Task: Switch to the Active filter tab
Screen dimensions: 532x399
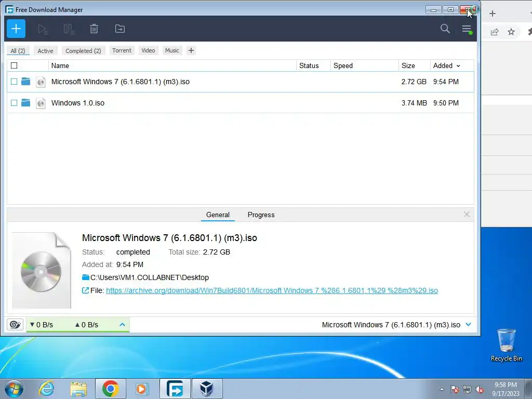Action: 46,50
